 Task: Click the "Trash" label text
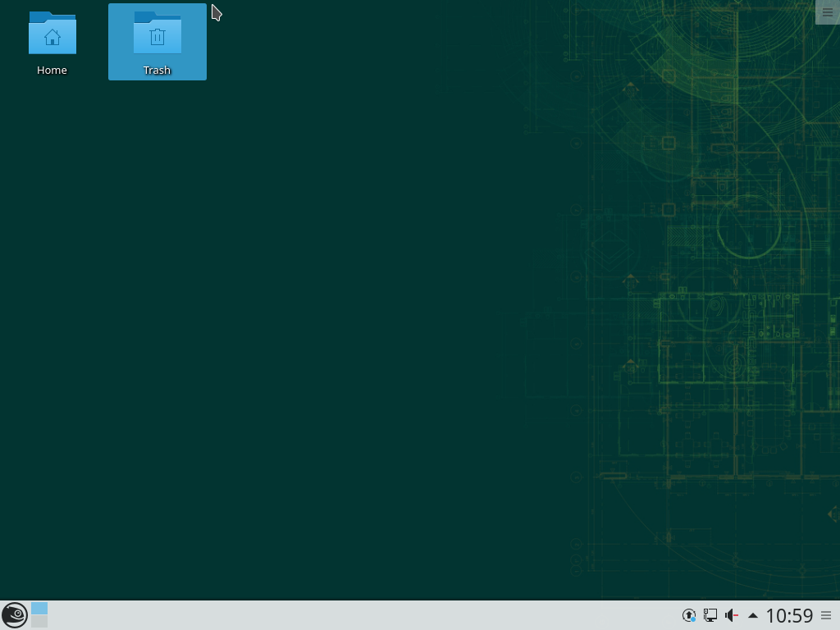[157, 71]
